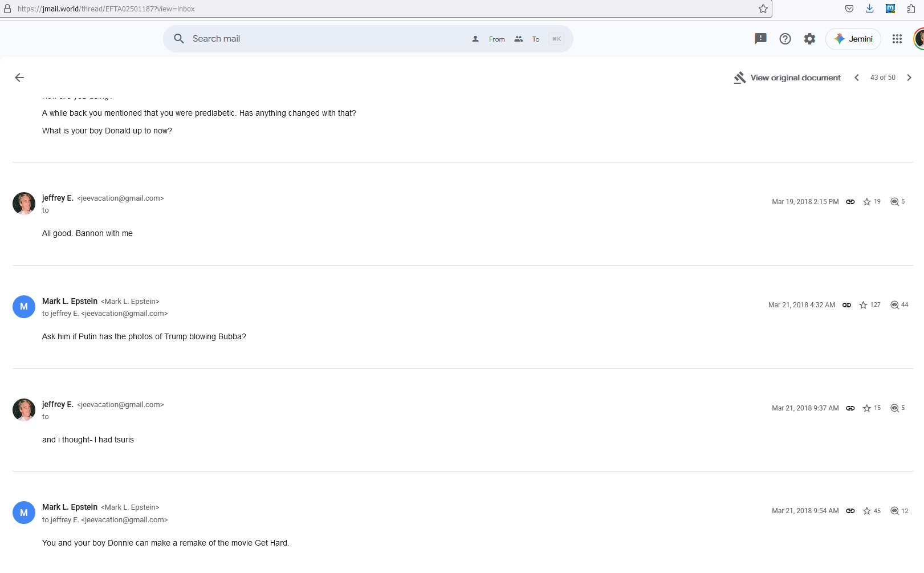
Task: Click 'jeffrey E.' name on 9:37 AM message
Action: 58,404
